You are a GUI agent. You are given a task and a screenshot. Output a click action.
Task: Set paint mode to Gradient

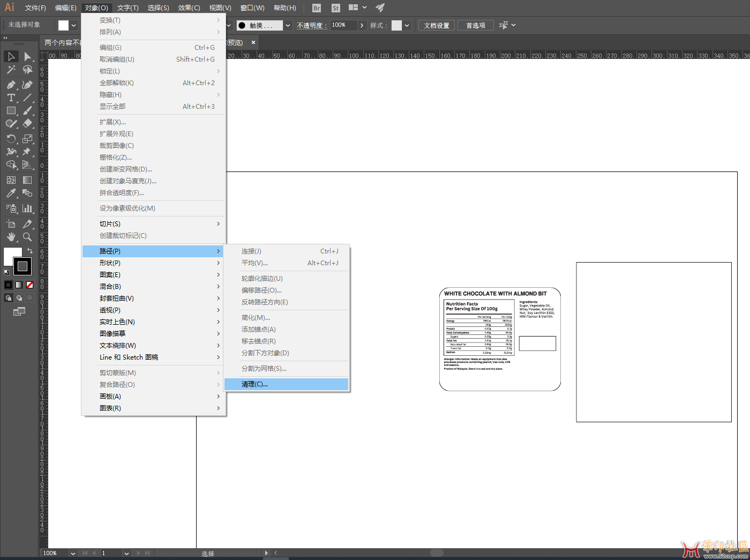click(x=19, y=285)
